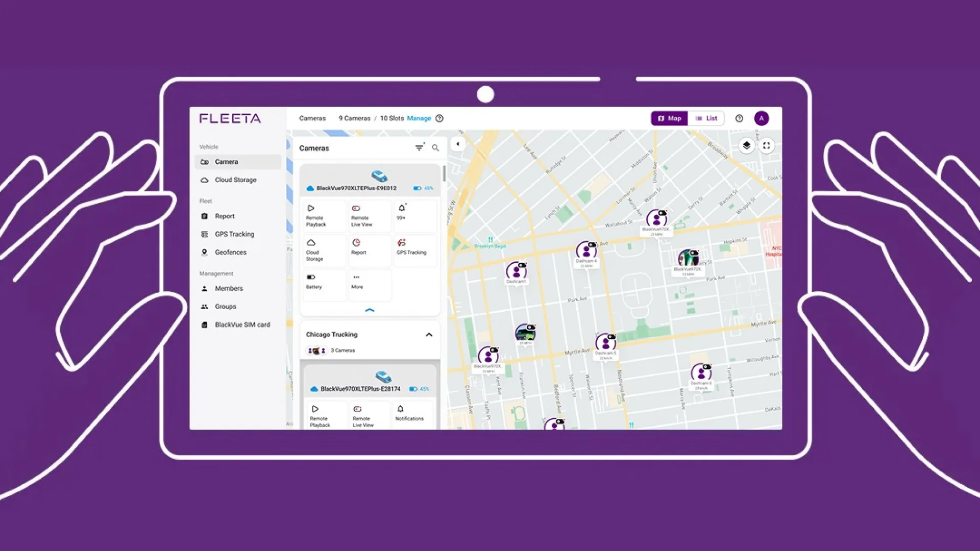Open the camera list filter icon
The image size is (980, 551).
[419, 147]
